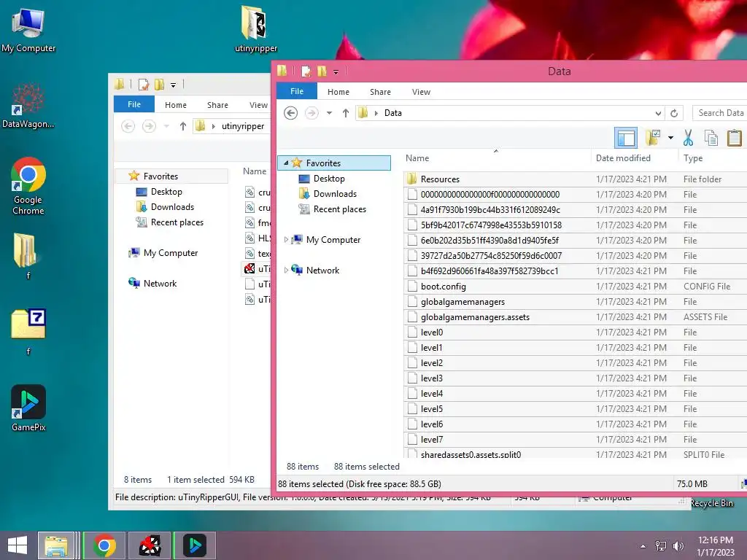Open the File tab in Data window
Viewport: 747px width, 560px height.
(x=297, y=91)
